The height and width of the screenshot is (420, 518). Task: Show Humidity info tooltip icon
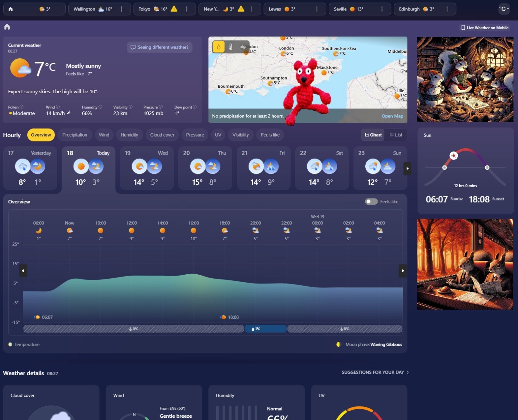click(x=100, y=107)
